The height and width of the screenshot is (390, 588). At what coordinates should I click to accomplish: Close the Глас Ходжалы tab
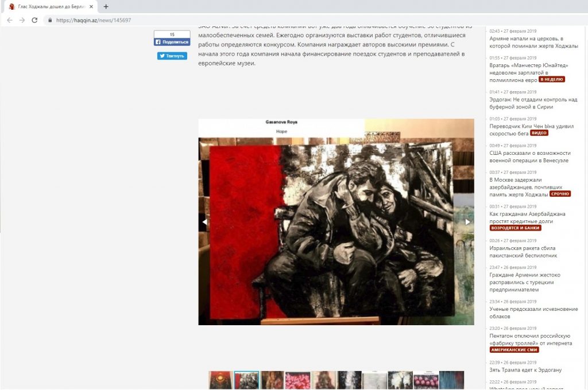91,7
